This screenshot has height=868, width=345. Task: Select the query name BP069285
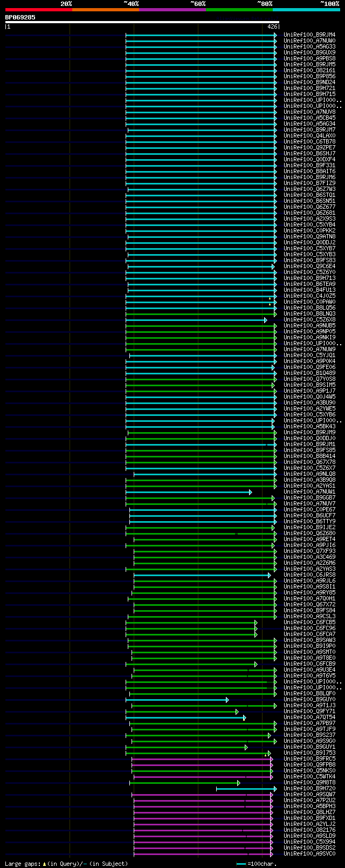coord(20,17)
